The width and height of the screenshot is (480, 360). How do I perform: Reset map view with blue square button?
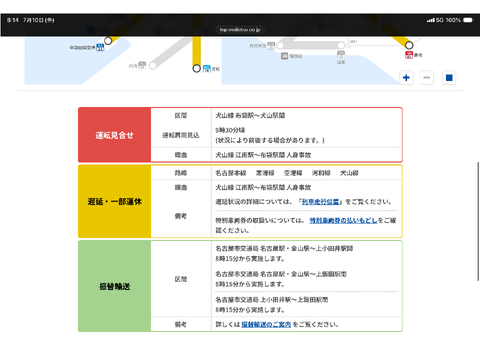[449, 78]
